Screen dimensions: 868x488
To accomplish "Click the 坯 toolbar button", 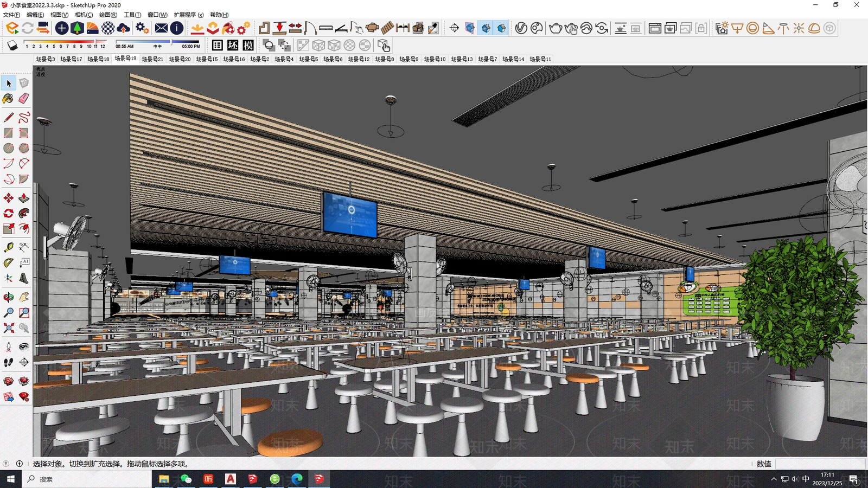I will point(233,46).
